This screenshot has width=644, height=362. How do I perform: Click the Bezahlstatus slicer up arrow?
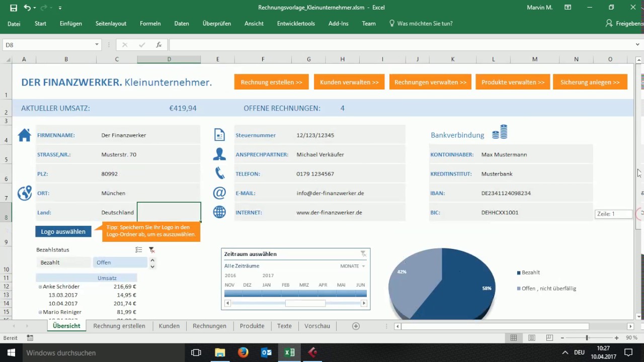(x=152, y=259)
